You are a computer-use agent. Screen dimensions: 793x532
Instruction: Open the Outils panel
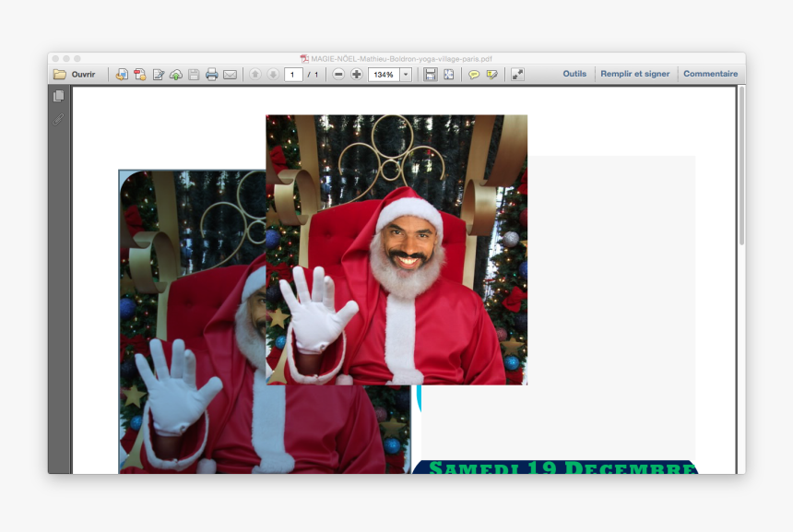(x=574, y=73)
